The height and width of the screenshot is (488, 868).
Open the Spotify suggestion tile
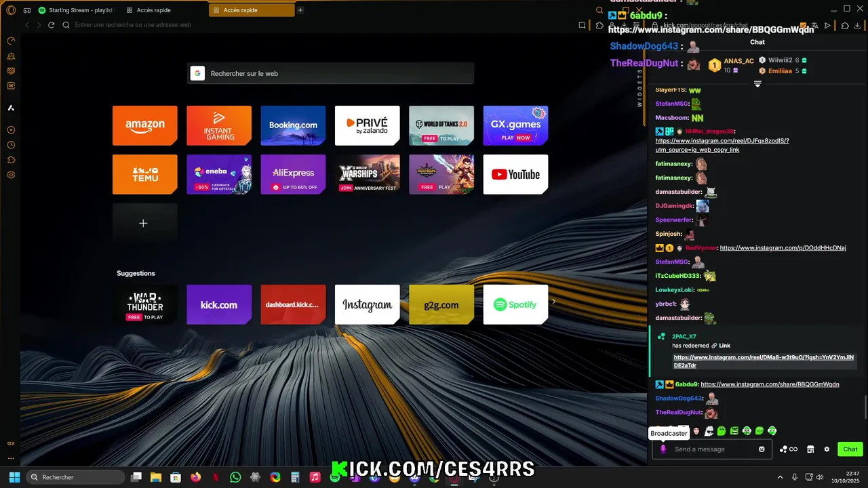pos(515,304)
